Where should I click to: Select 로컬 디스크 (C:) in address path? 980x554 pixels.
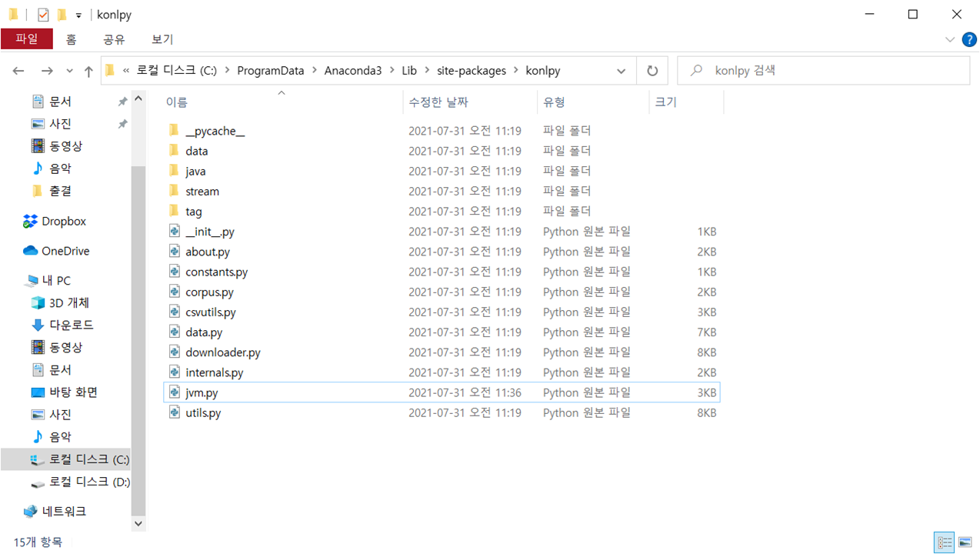tap(177, 71)
